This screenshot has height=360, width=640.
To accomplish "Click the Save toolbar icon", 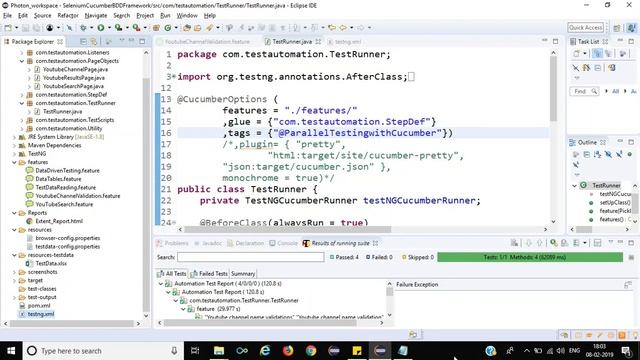I will click(25, 28).
